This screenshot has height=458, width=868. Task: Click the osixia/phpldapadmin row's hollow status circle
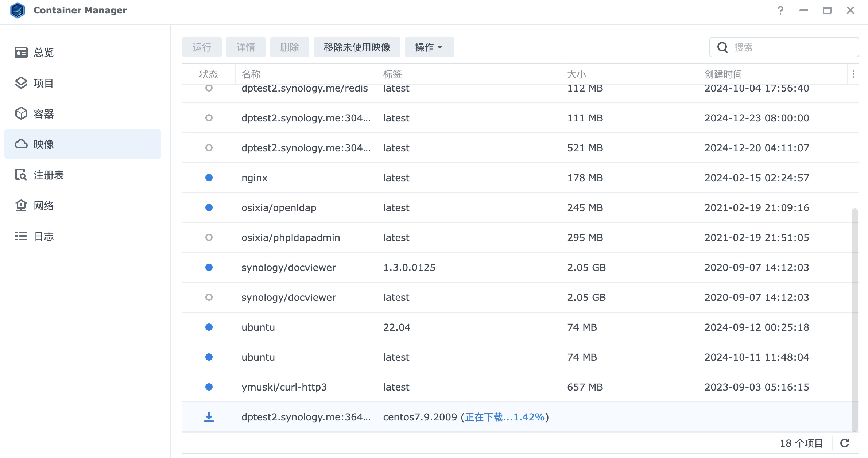coord(209,237)
